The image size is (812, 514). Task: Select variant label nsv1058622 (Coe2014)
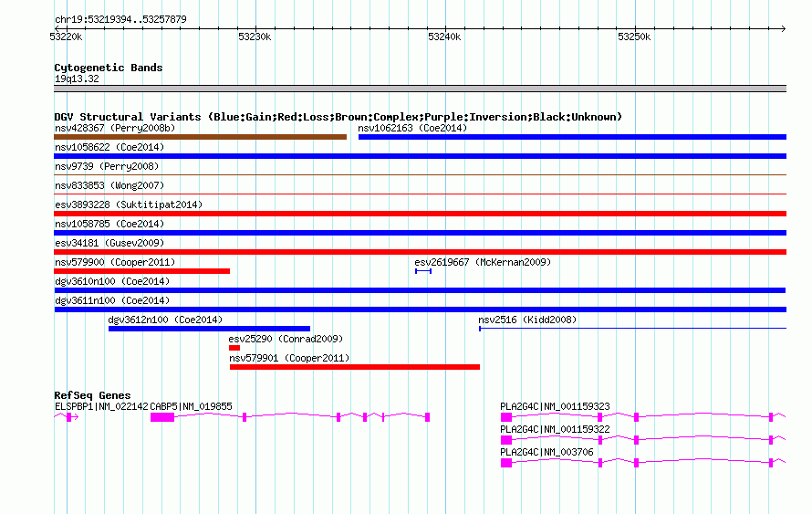click(109, 147)
